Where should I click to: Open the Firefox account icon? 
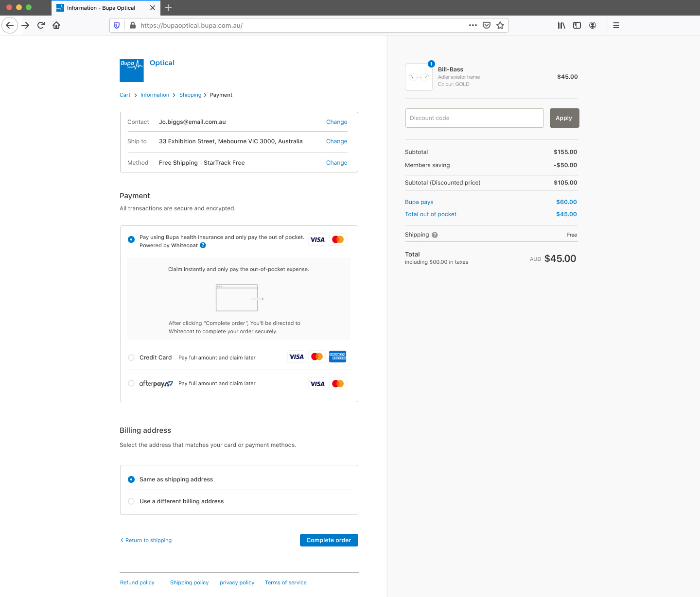click(593, 25)
